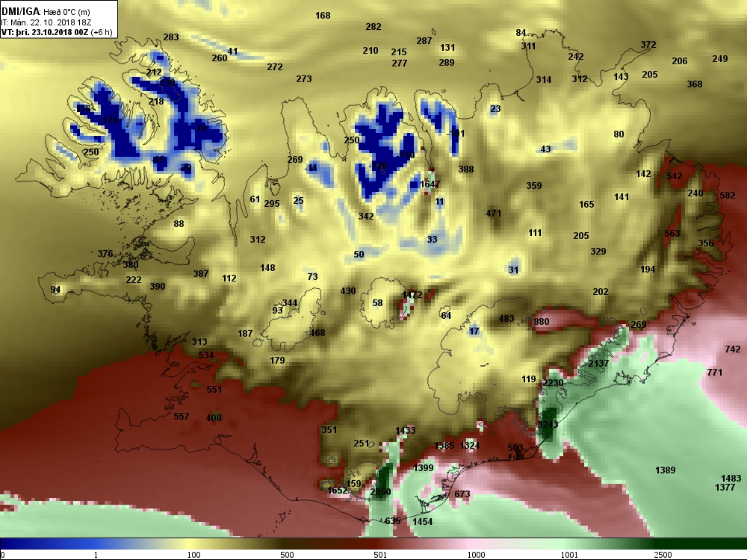This screenshot has height=560, width=747.
Task: Pick the map value 551
Action: [x=214, y=390]
